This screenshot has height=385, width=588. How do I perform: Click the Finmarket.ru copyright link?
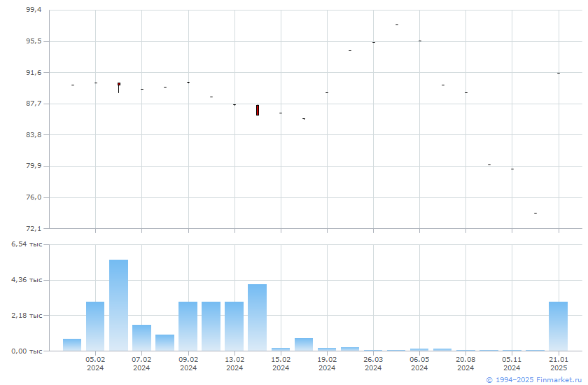coord(533,380)
